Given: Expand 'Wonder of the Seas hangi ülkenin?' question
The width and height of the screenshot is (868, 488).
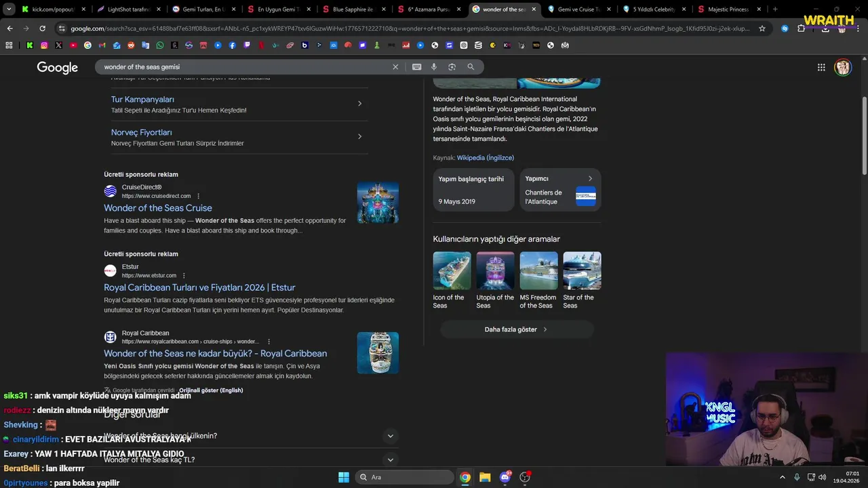Looking at the screenshot, I should click(390, 436).
